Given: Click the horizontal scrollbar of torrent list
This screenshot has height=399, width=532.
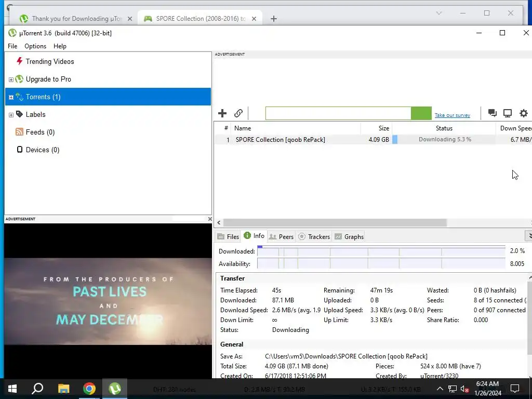Looking at the screenshot, I should 335,222.
